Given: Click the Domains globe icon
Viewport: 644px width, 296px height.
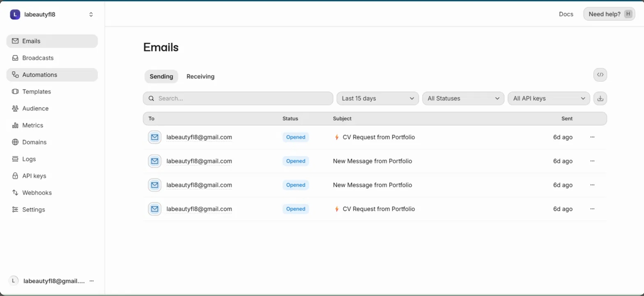Looking at the screenshot, I should point(15,142).
